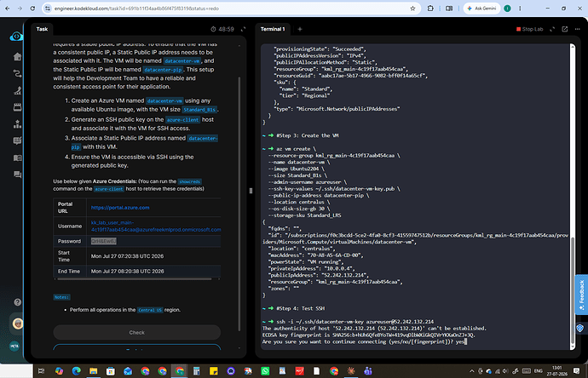Go back to the previous browser page
Image resolution: width=588 pixels, height=378 pixels.
coord(8,9)
